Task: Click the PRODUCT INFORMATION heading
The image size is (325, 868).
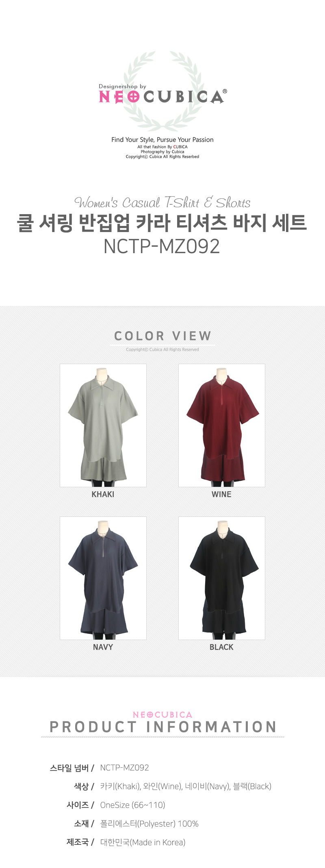Action: 163,727
